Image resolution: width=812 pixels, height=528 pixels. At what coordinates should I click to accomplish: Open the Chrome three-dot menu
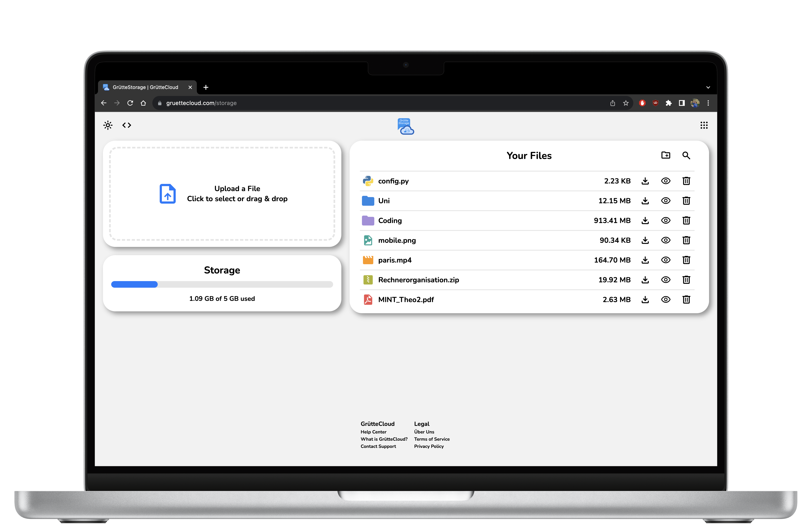(708, 103)
